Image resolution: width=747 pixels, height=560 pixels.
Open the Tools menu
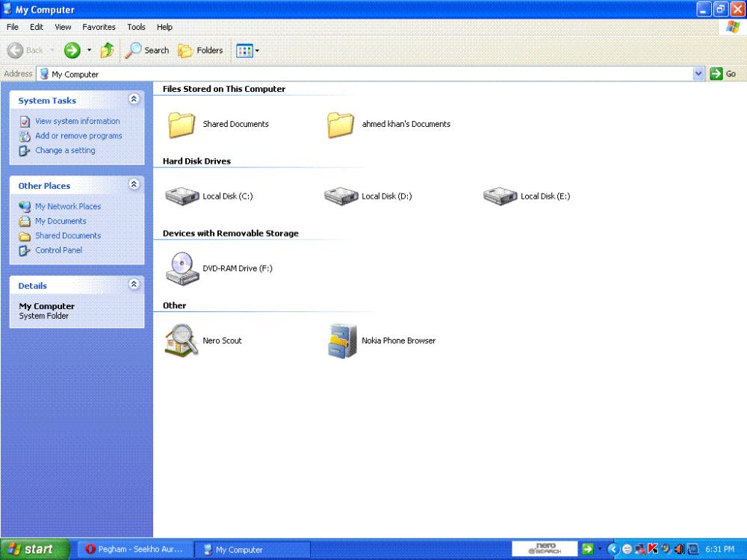136,27
